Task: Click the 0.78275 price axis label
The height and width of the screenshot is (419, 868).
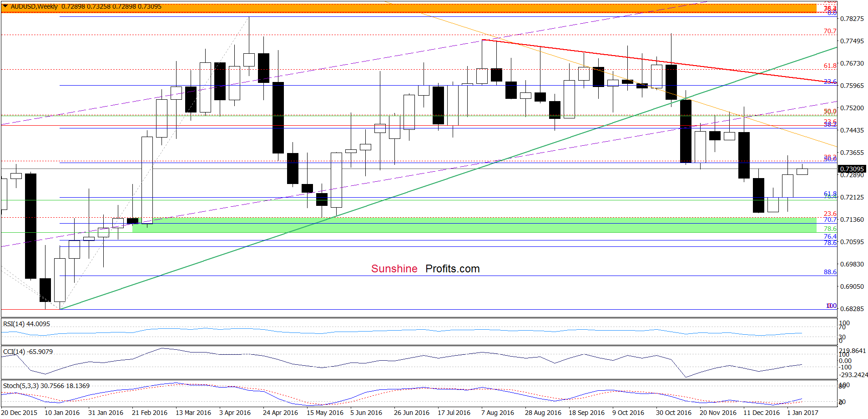Action: (x=852, y=19)
